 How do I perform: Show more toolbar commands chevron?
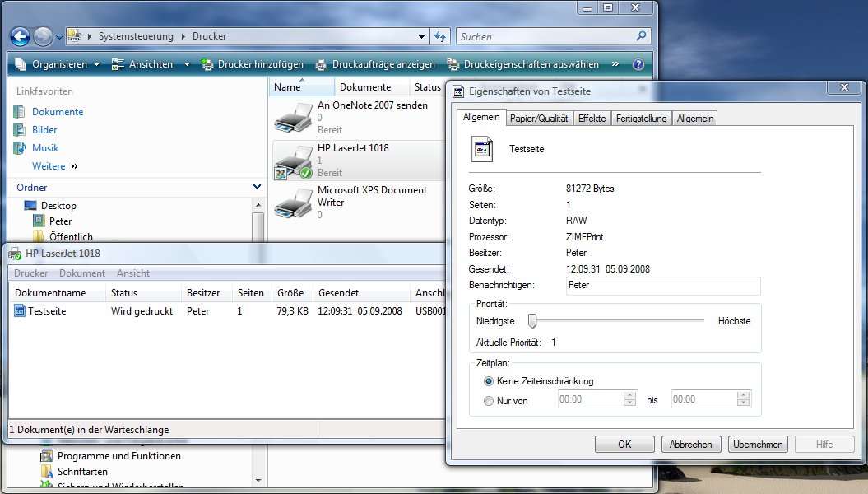tap(615, 64)
